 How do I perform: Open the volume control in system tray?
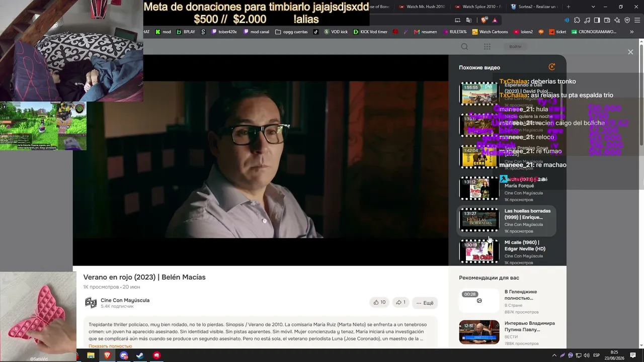tap(587, 355)
